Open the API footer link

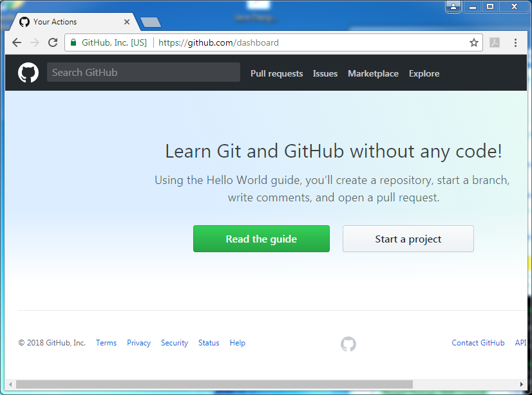(x=520, y=343)
